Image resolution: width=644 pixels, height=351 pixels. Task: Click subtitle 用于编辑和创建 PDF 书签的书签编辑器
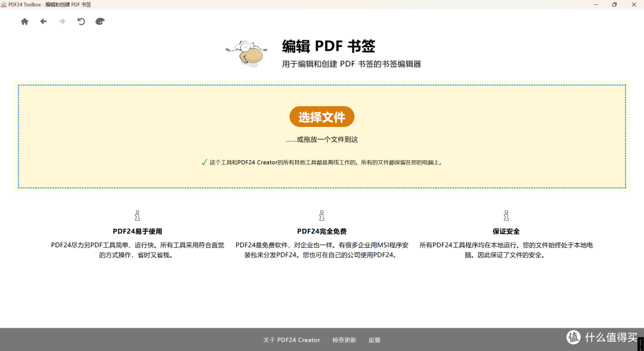[x=352, y=64]
